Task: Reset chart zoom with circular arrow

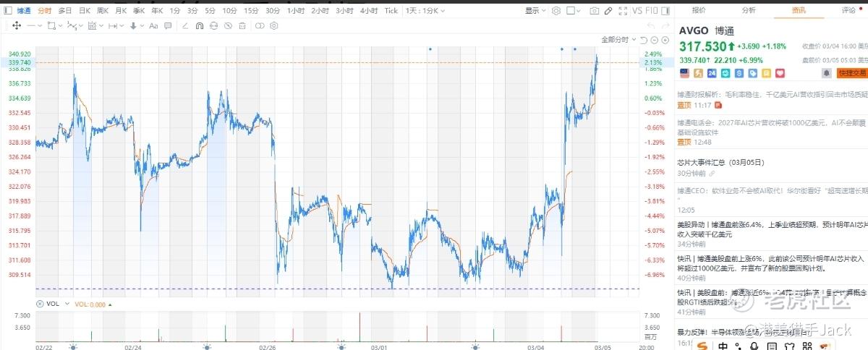Action: click(x=644, y=40)
